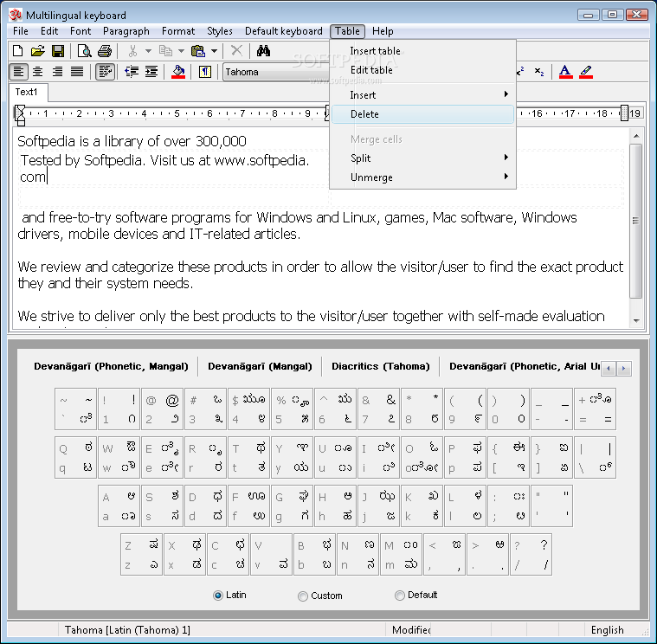Screen dimensions: 657x644
Task: Toggle word wrap icon
Action: pyautogui.click(x=105, y=72)
